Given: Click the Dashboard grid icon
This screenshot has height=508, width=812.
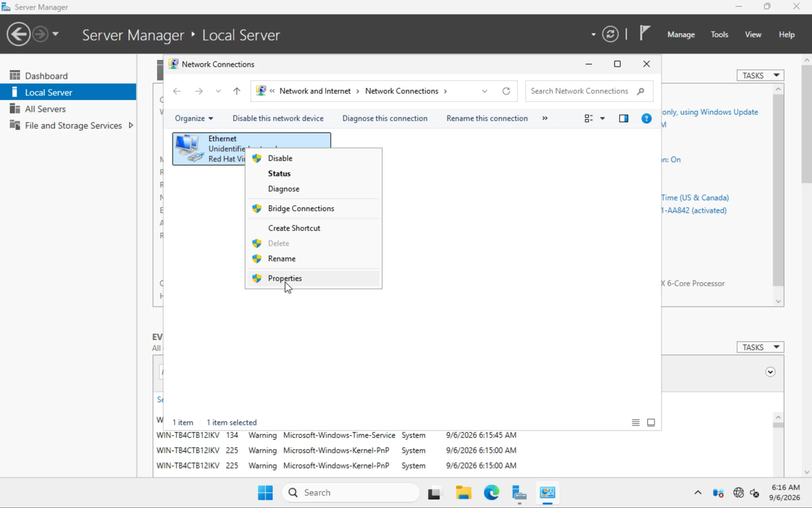Looking at the screenshot, I should point(15,75).
